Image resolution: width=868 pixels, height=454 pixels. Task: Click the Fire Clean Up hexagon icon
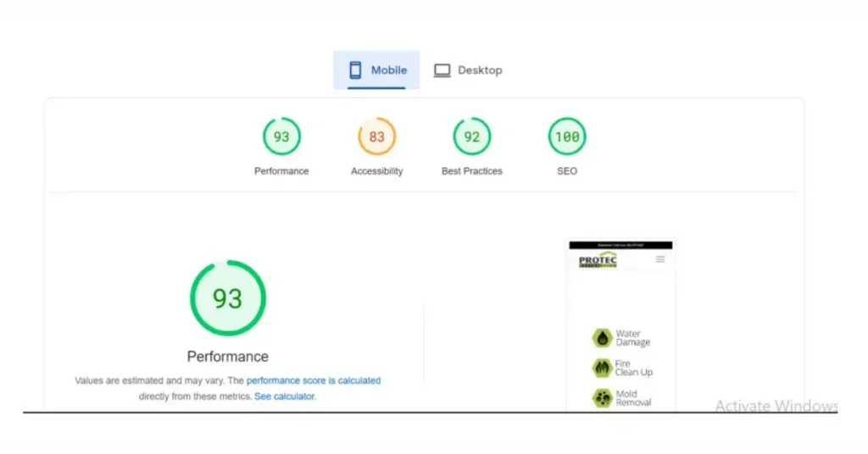(x=603, y=368)
